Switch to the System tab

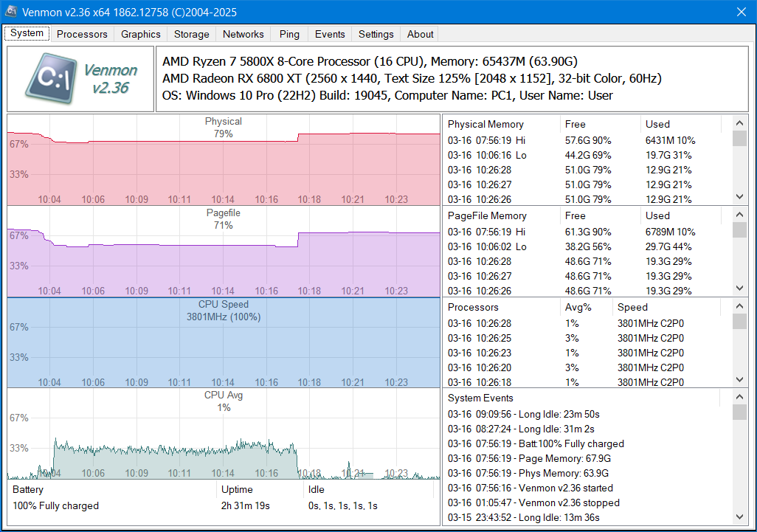[x=27, y=33]
